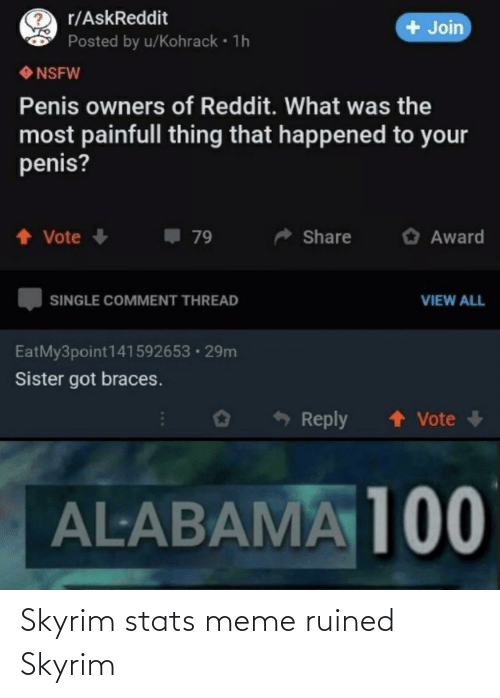The height and width of the screenshot is (698, 500).
Task: Open the r/AskReddit subreddit avatar
Action: click(x=38, y=29)
